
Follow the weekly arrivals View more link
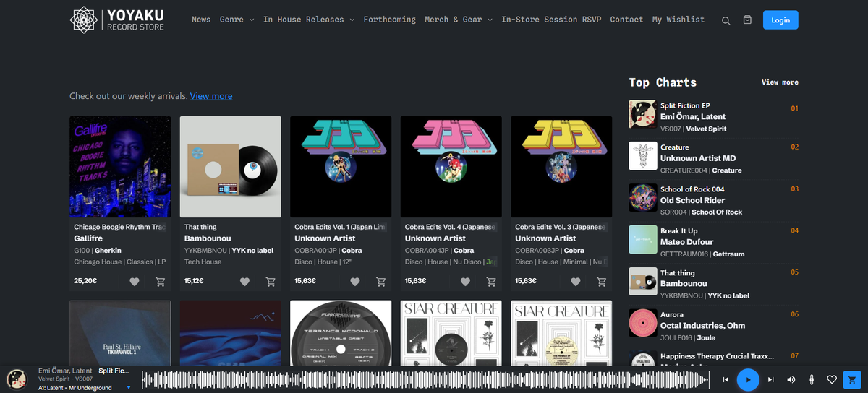211,96
